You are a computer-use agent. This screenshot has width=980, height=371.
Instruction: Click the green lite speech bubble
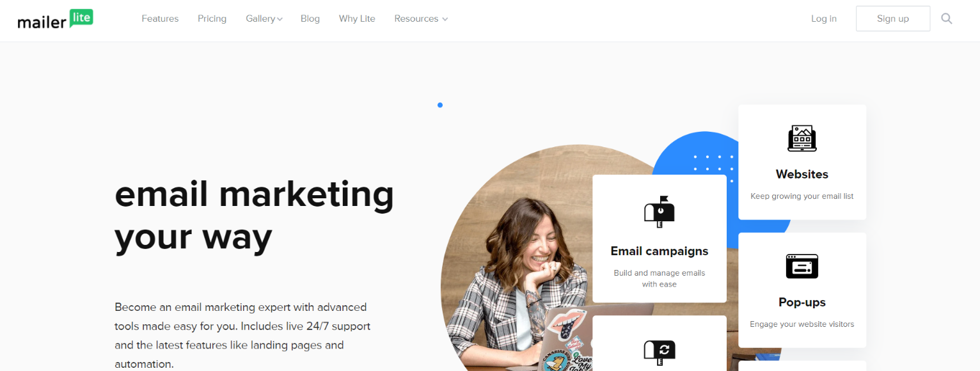point(81,17)
